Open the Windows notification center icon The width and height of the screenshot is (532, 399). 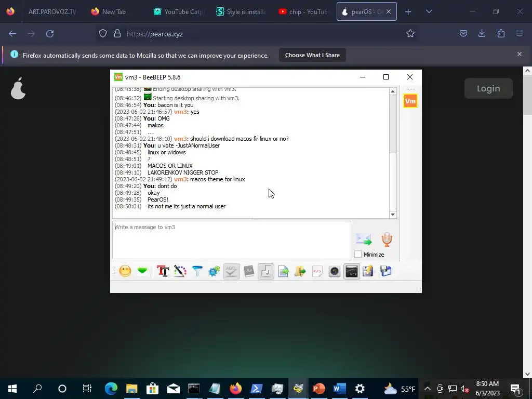click(x=515, y=389)
